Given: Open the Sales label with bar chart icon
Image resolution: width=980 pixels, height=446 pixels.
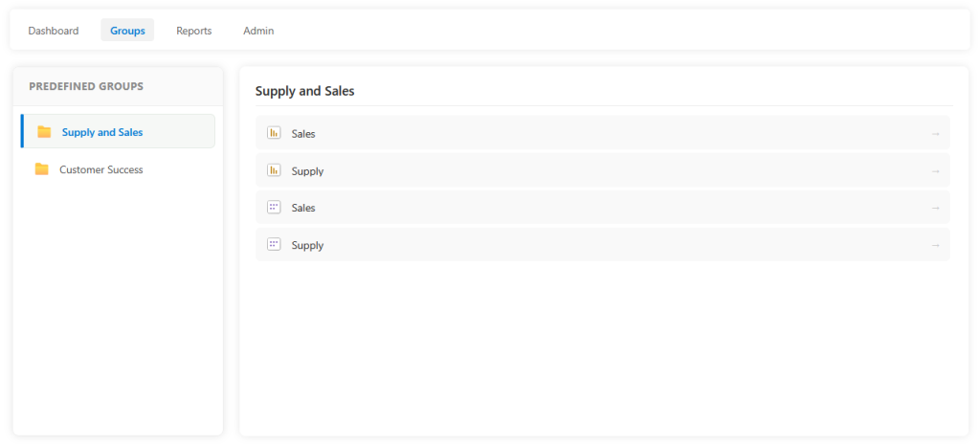Looking at the screenshot, I should click(x=303, y=134).
